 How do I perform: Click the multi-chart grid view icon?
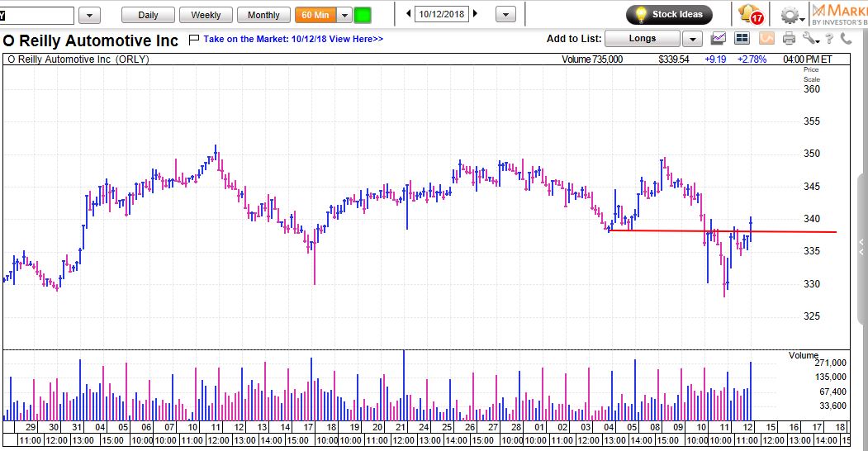pyautogui.click(x=742, y=38)
